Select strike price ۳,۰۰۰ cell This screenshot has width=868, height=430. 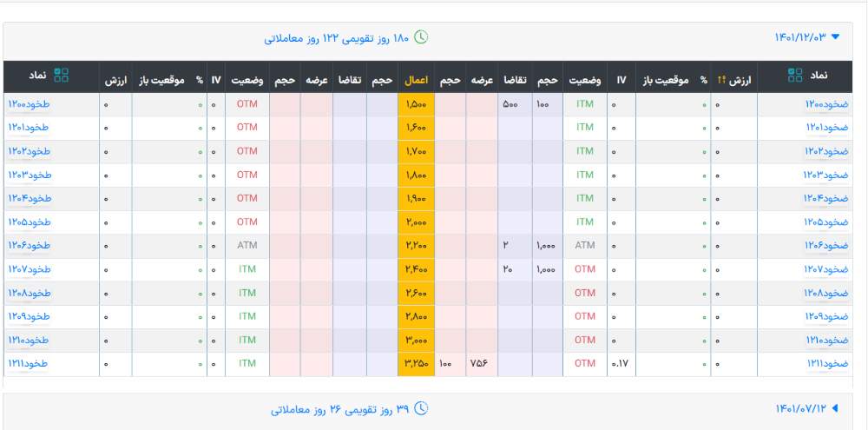[x=416, y=341]
